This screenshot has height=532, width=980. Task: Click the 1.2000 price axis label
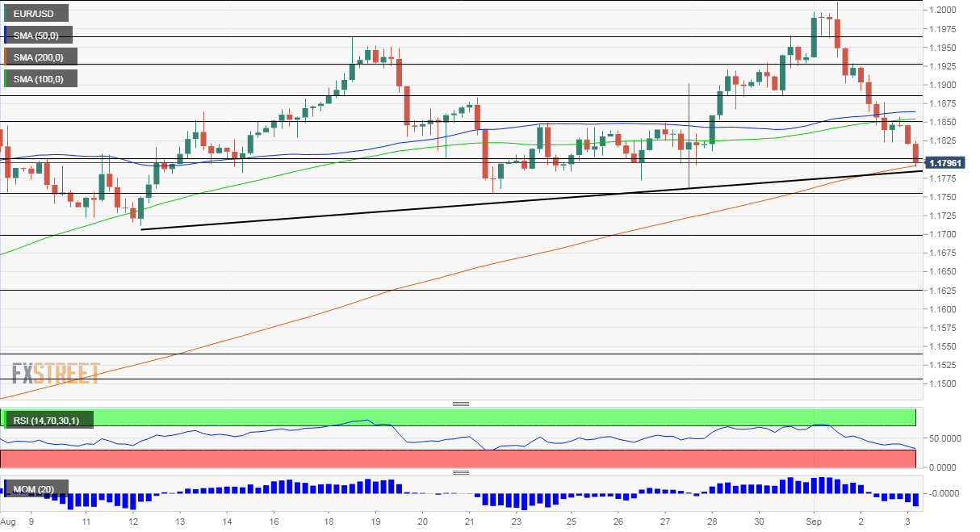[x=943, y=10]
